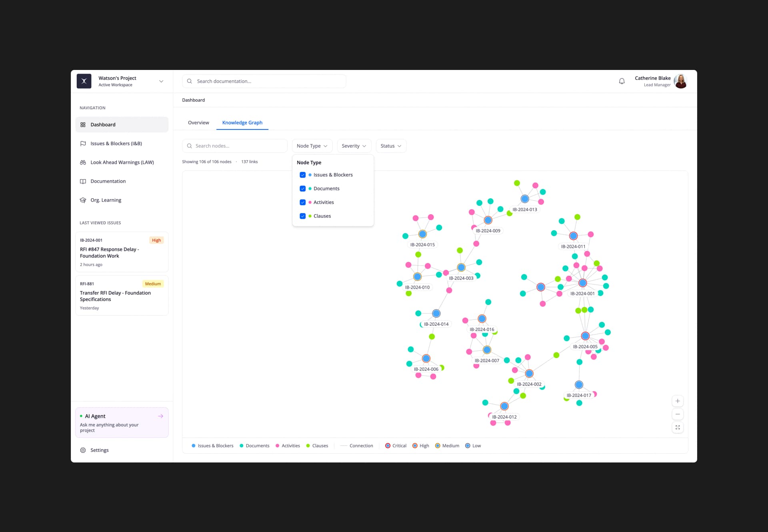The width and height of the screenshot is (768, 532).
Task: Expand the Watson's Project workspace switcher chevron
Action: pyautogui.click(x=161, y=81)
